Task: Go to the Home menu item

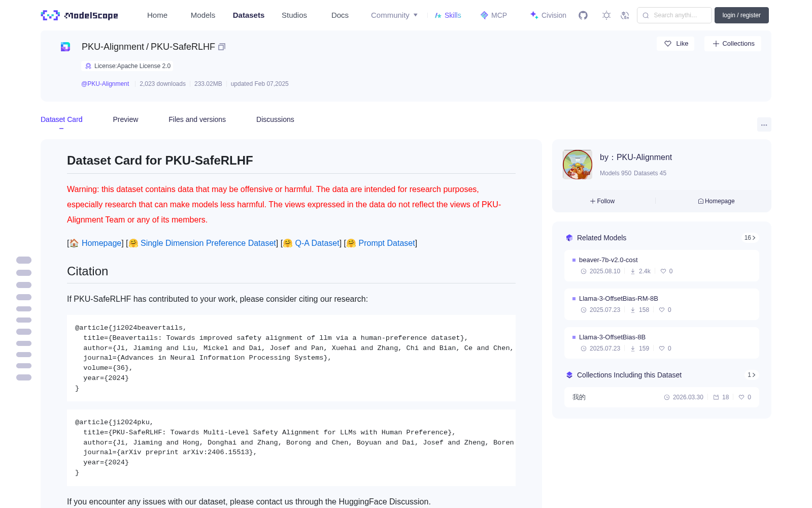Action: [x=157, y=15]
